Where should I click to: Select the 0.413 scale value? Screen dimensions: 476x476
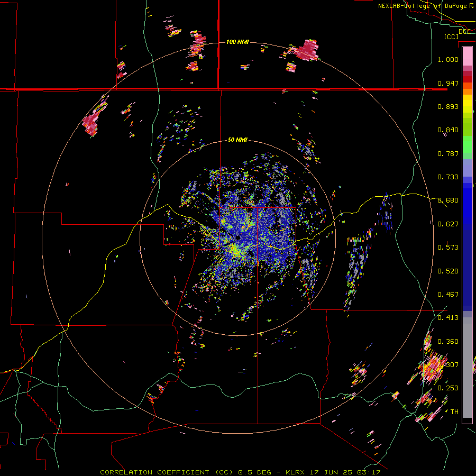tap(448, 318)
